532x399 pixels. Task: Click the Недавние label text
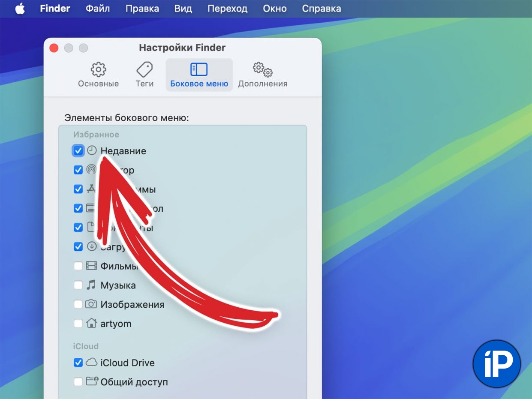tap(123, 151)
